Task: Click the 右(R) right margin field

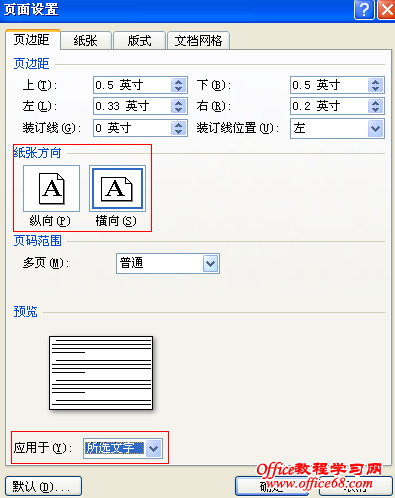Action: pos(337,106)
